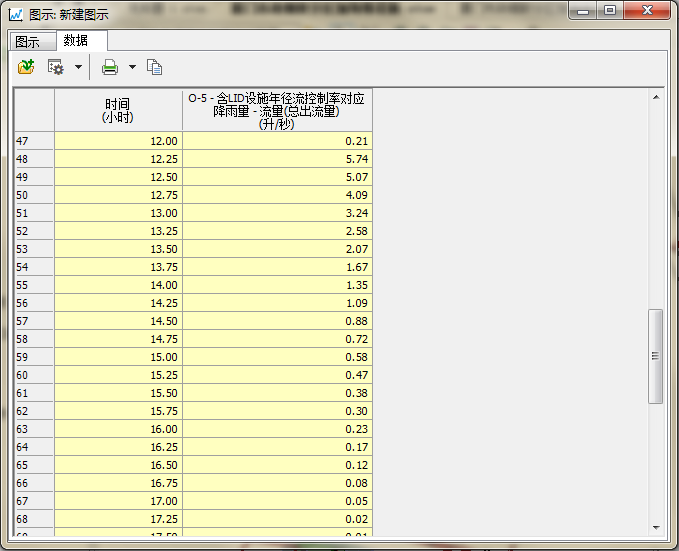Viewport: 679px width, 551px height.
Task: Click time cell 12.50
Action: coord(118,177)
